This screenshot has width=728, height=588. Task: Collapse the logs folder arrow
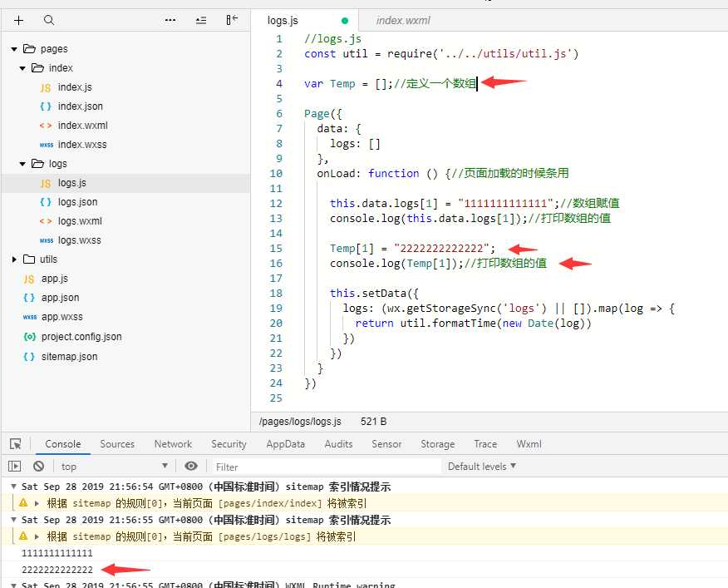[x=22, y=164]
